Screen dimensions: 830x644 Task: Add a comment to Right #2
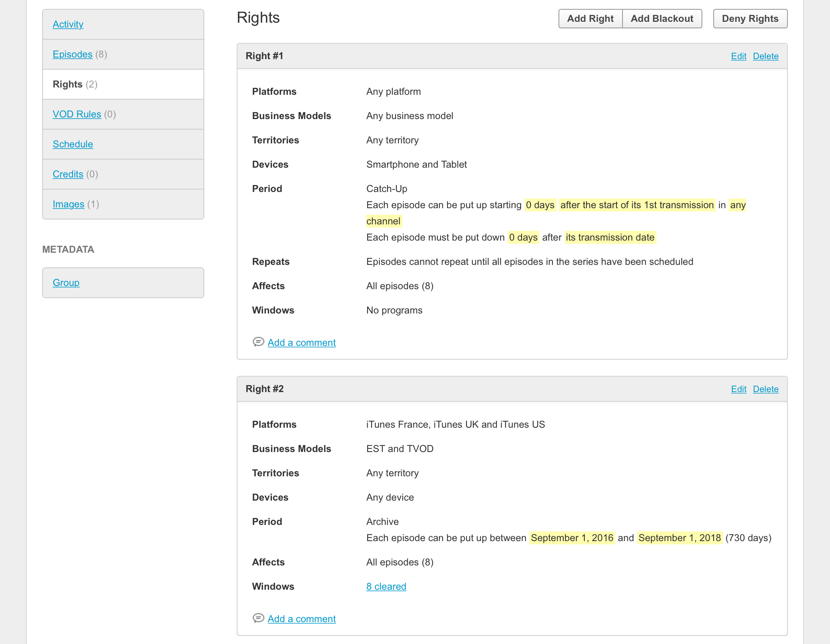(302, 619)
